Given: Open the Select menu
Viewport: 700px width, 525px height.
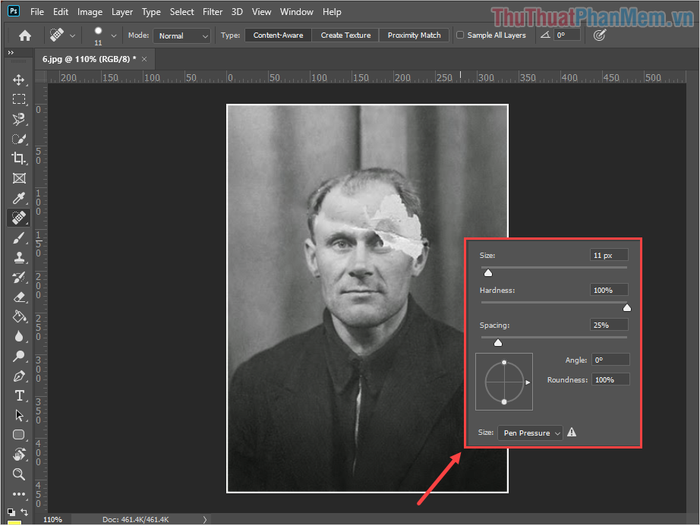Looking at the screenshot, I should [182, 12].
